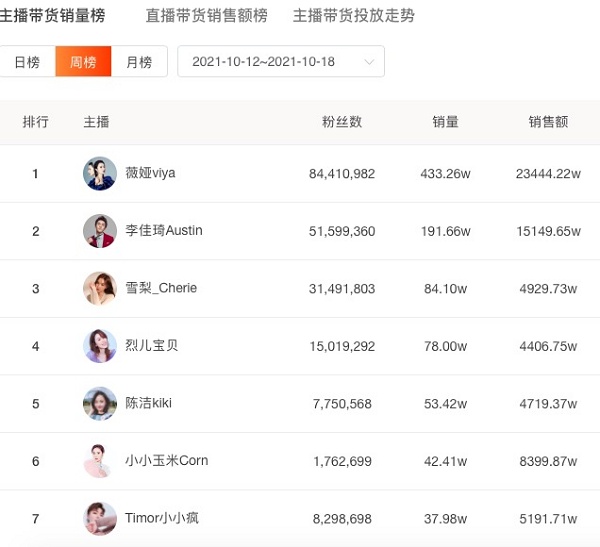Click 李佳琦Austin's avatar picture
This screenshot has height=547, width=600.
point(100,231)
